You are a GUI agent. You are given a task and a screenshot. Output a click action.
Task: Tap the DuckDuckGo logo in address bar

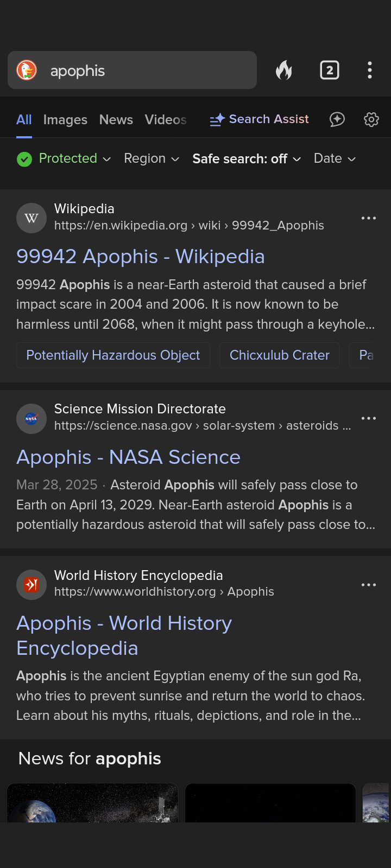(x=27, y=70)
